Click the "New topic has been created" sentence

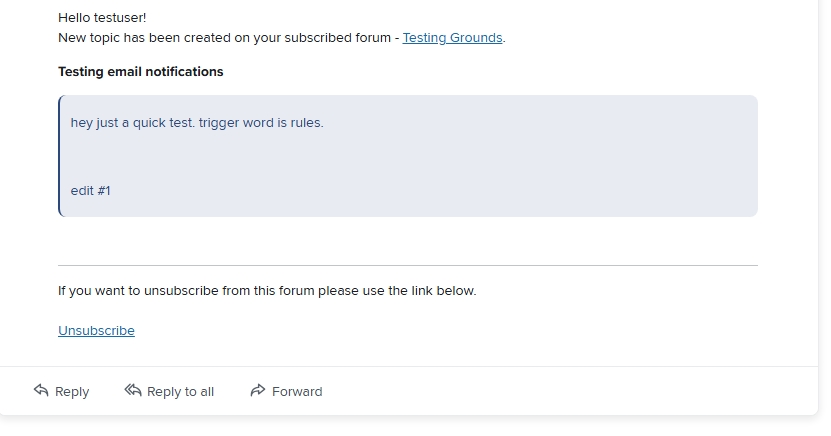pos(228,38)
